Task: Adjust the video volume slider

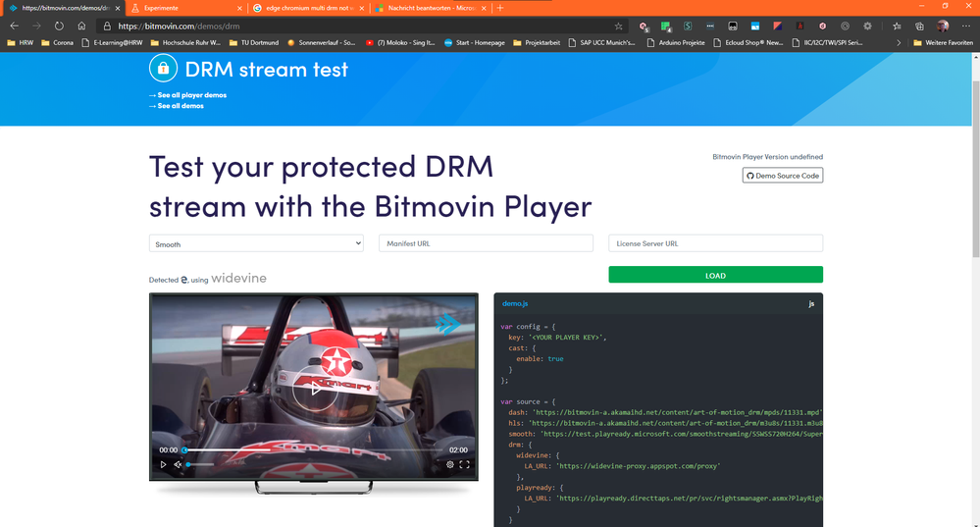Action: click(200, 464)
